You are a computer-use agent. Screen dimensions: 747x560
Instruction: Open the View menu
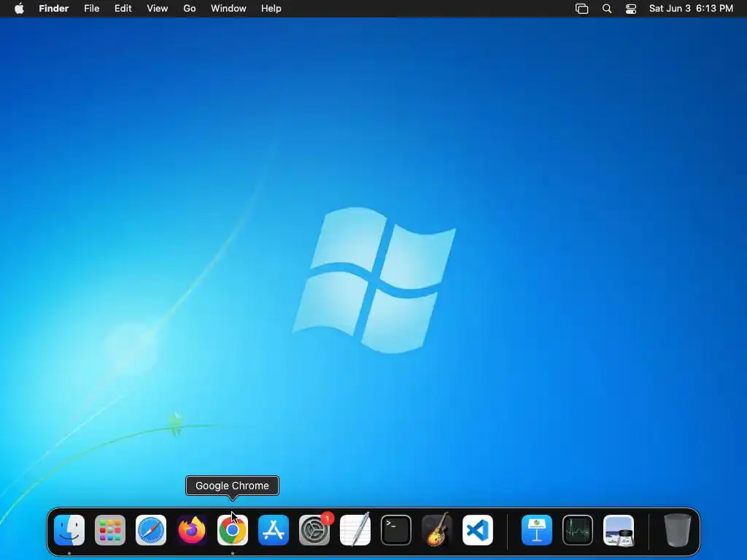click(158, 9)
